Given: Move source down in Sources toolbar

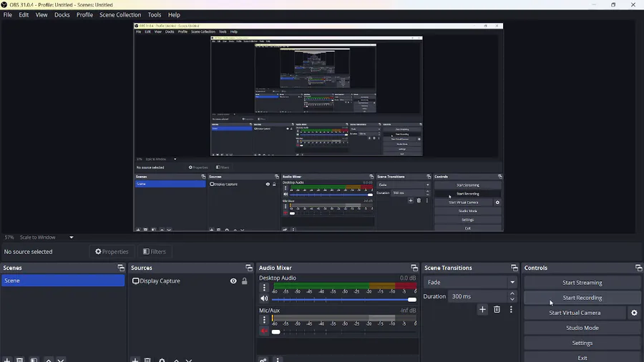Looking at the screenshot, I should coord(189,360).
